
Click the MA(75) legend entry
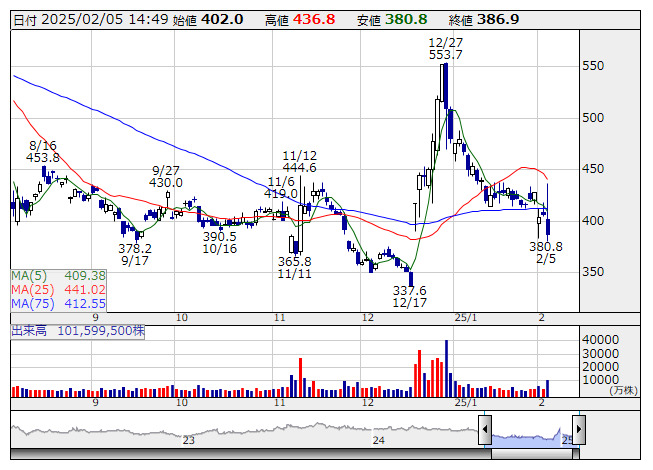point(58,303)
